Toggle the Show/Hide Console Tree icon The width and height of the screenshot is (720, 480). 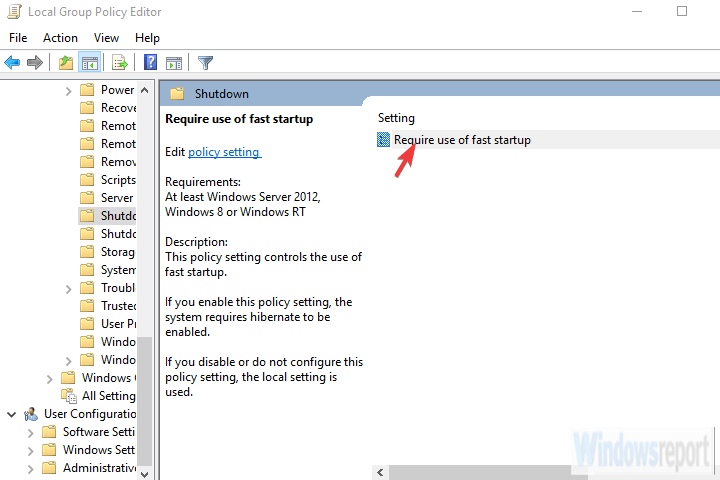click(90, 62)
